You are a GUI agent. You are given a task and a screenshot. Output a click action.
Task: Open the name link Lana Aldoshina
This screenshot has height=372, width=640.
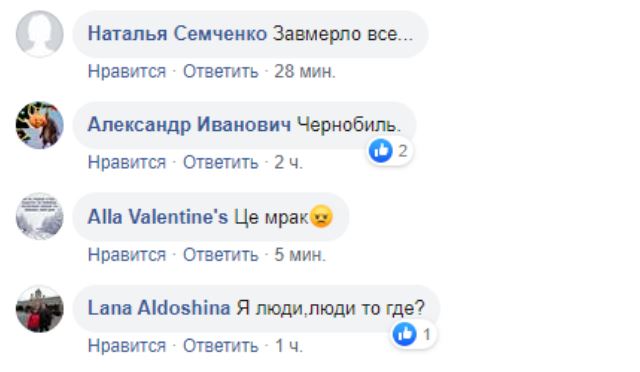pos(159,308)
